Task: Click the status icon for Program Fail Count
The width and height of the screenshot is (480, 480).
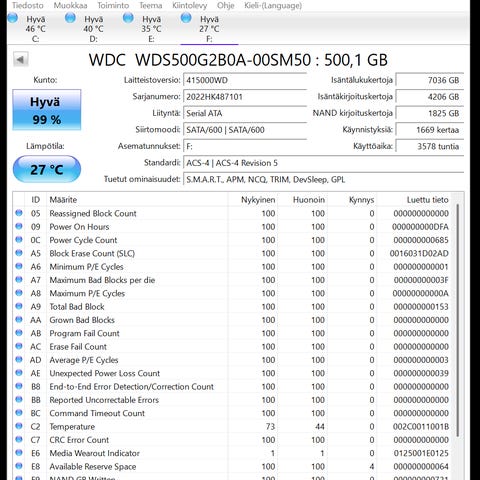Action: click(19, 333)
